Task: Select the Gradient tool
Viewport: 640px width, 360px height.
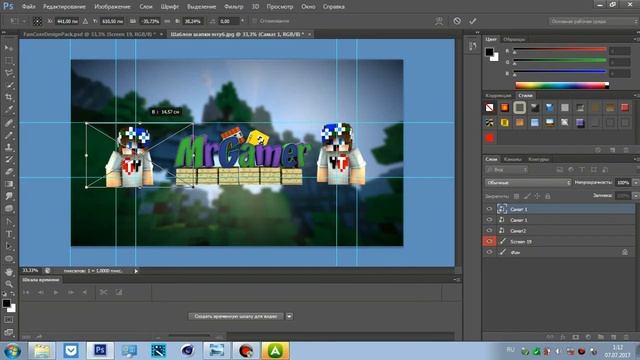Action: point(9,184)
